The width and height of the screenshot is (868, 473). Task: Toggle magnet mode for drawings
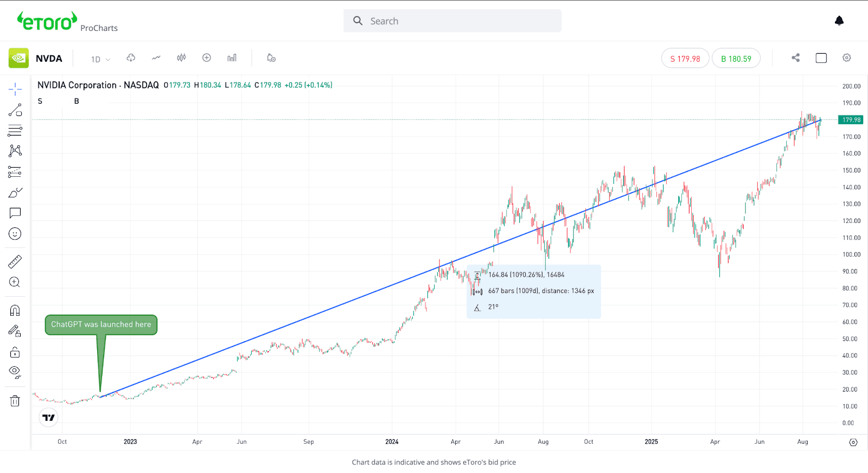coord(15,310)
